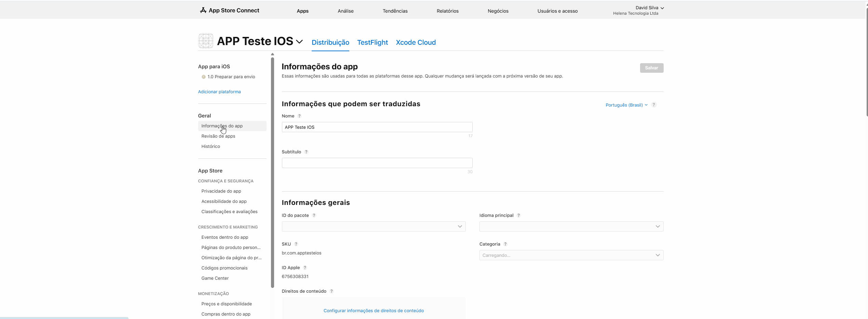Switch to the TestFlight tab
Image resolution: width=868 pixels, height=319 pixels.
[x=372, y=42]
